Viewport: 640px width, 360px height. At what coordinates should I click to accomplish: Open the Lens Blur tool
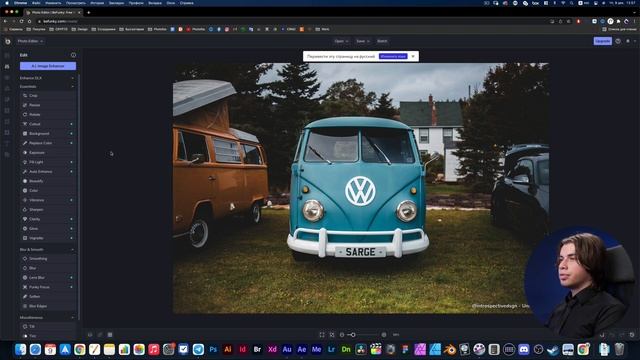tap(48, 278)
